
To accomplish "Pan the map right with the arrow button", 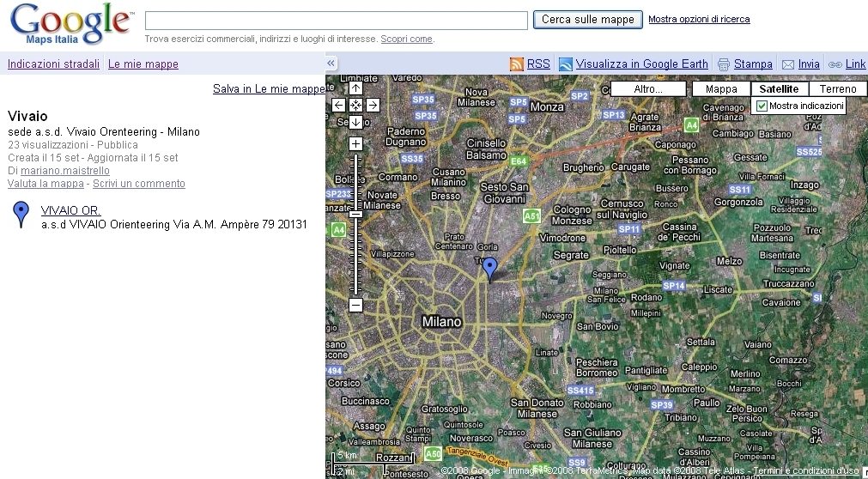I will pyautogui.click(x=373, y=106).
